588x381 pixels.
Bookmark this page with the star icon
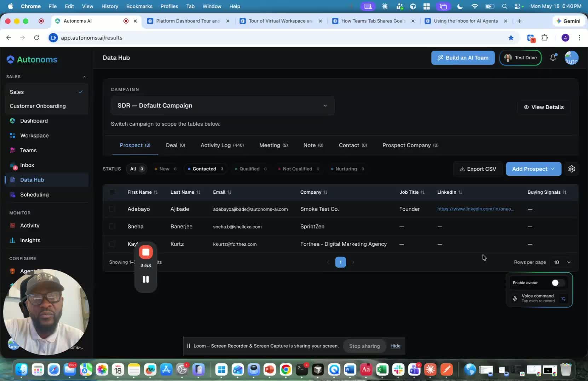511,38
